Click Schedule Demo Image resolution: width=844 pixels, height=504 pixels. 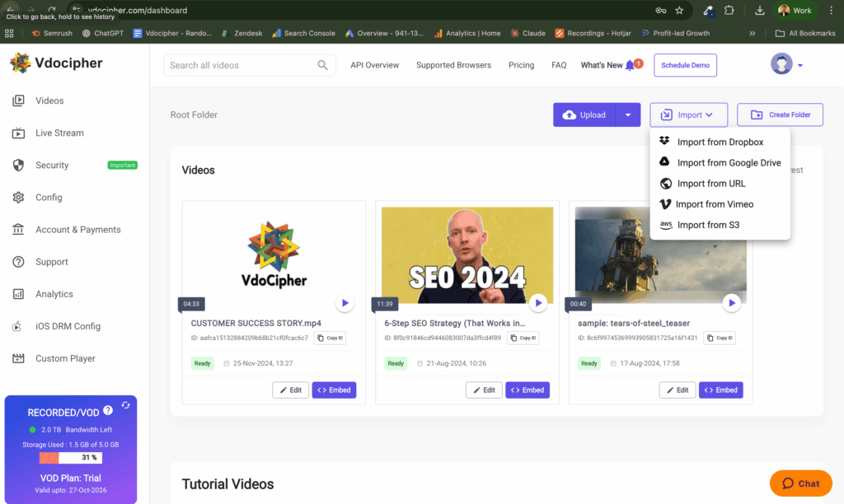click(685, 64)
